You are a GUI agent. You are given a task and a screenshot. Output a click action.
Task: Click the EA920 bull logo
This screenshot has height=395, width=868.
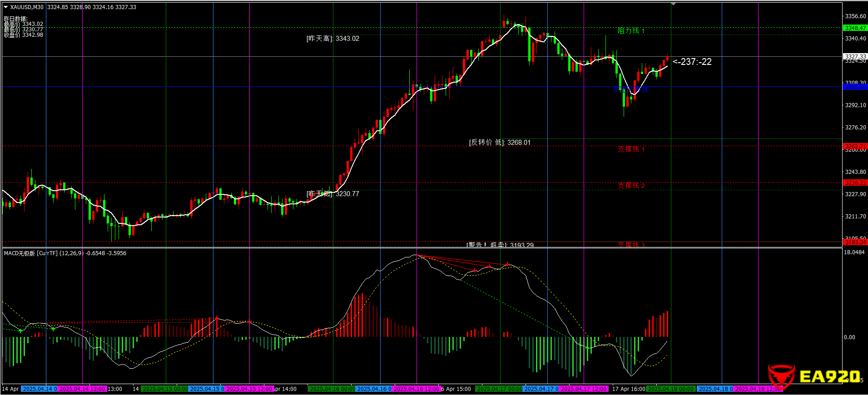[781, 376]
